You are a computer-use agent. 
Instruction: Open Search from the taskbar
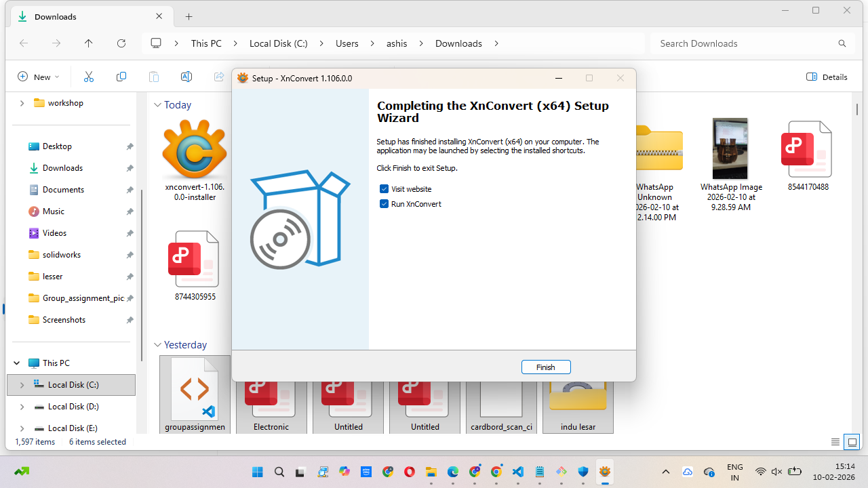[279, 472]
